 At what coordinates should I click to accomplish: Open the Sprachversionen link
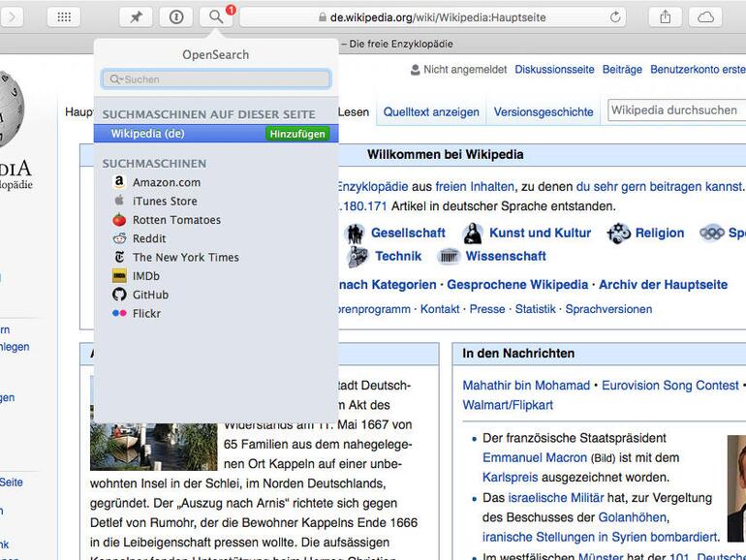pos(608,309)
